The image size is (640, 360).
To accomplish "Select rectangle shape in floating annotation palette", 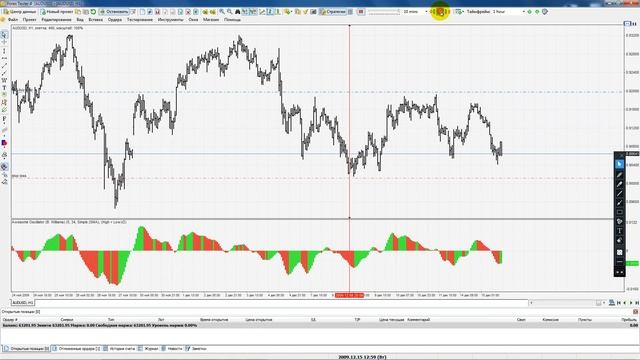I will [x=619, y=212].
